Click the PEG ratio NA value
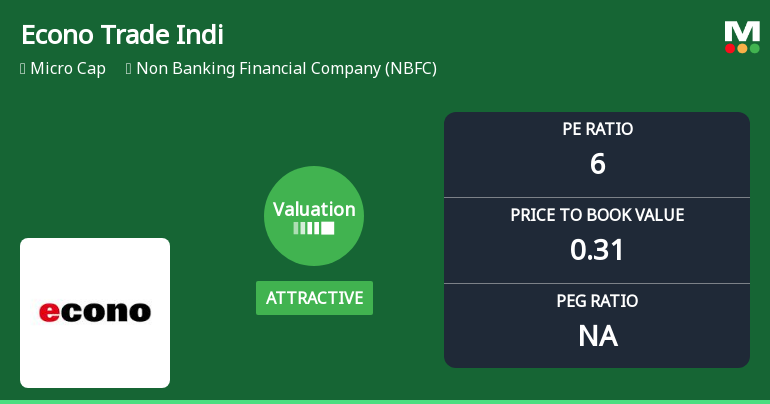 point(597,335)
